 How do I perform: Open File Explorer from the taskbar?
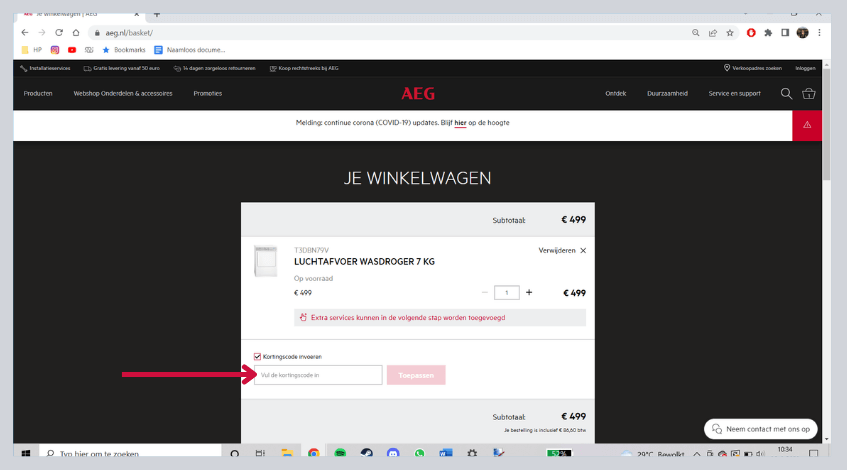click(287, 453)
